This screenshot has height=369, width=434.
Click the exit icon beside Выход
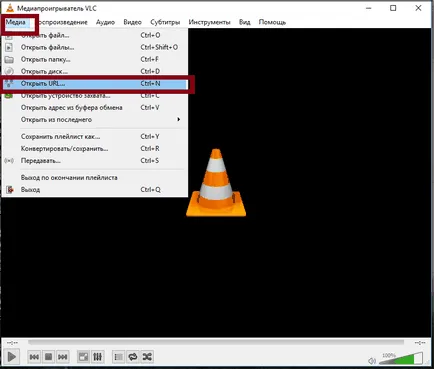click(10, 190)
